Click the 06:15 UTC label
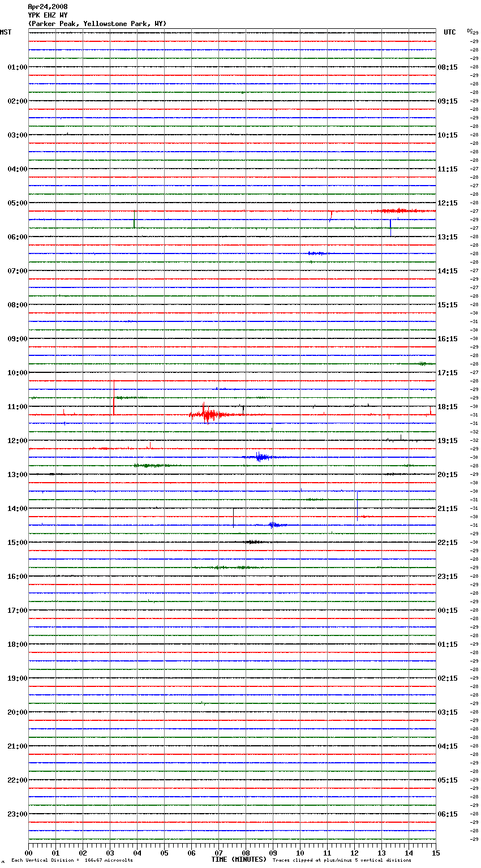The height and width of the screenshot is (868, 481). coord(448,814)
